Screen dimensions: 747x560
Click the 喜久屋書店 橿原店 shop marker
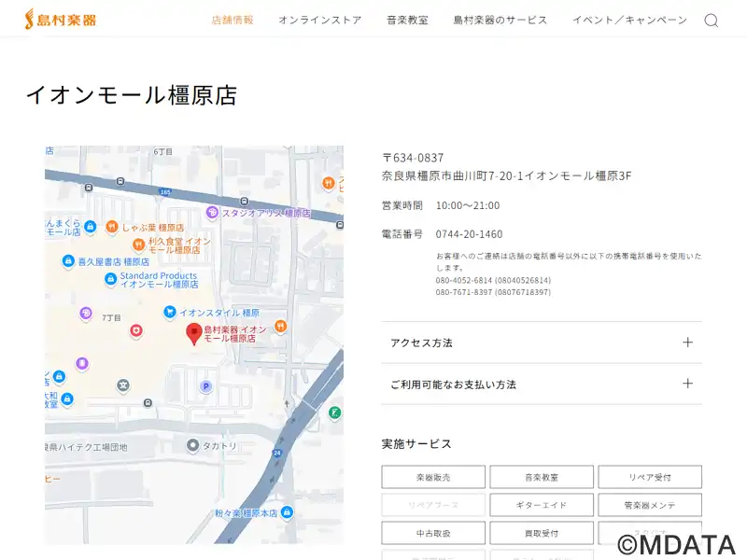(68, 261)
